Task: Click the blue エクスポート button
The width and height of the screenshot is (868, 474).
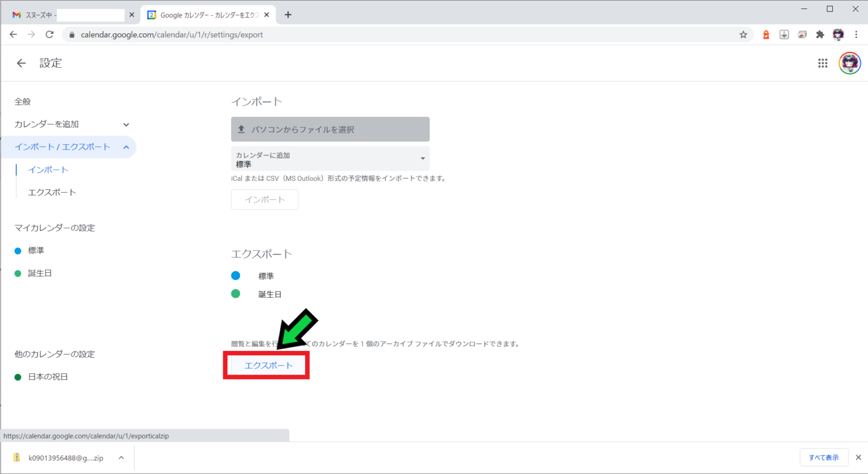Action: pyautogui.click(x=268, y=366)
